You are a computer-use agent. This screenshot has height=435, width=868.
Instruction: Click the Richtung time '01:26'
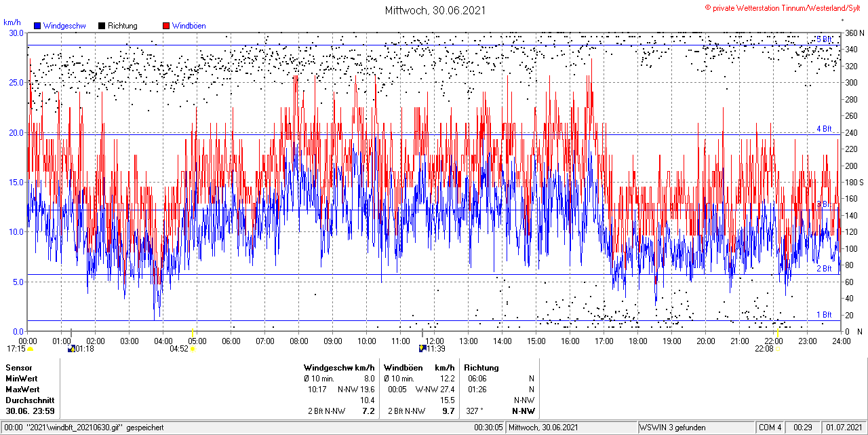pyautogui.click(x=477, y=390)
